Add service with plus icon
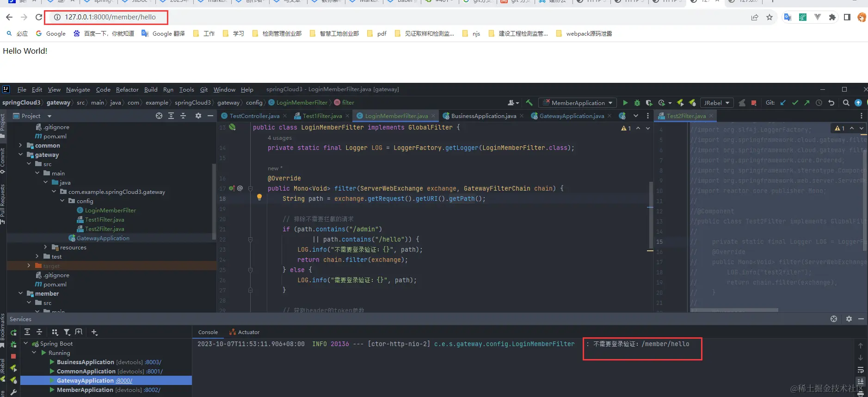 pos(94,332)
